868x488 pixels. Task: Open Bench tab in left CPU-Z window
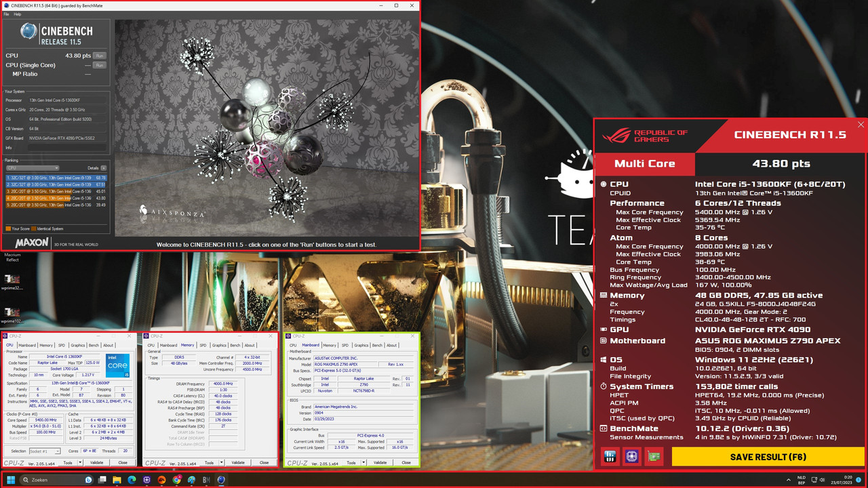pos(94,345)
